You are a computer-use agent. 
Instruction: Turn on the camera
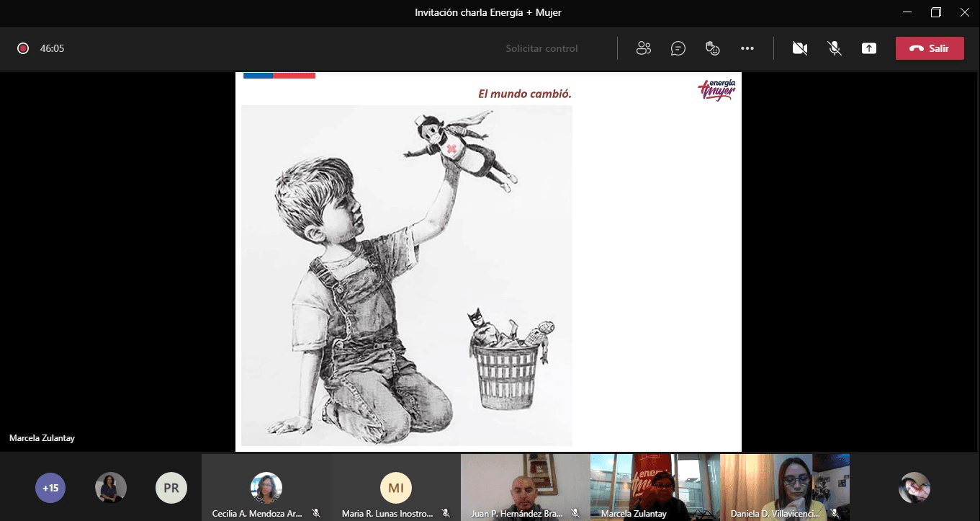[x=799, y=48]
